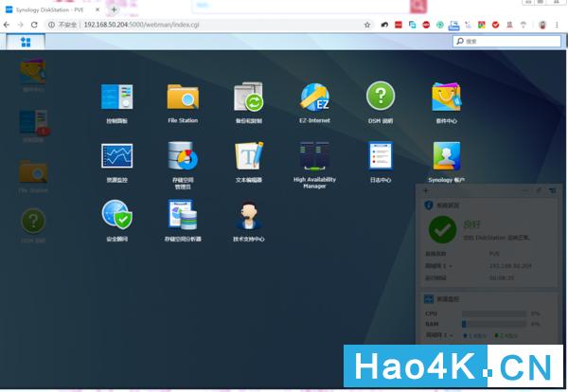Viewport: 568px width, 392px height.
Task: Click the CPU usage bar in widget
Action: tap(494, 313)
